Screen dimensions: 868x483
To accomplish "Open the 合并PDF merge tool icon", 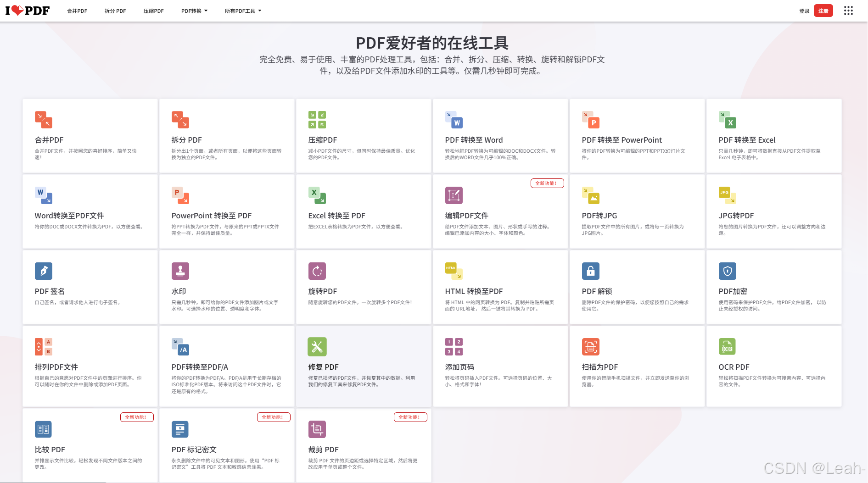I will (44, 120).
